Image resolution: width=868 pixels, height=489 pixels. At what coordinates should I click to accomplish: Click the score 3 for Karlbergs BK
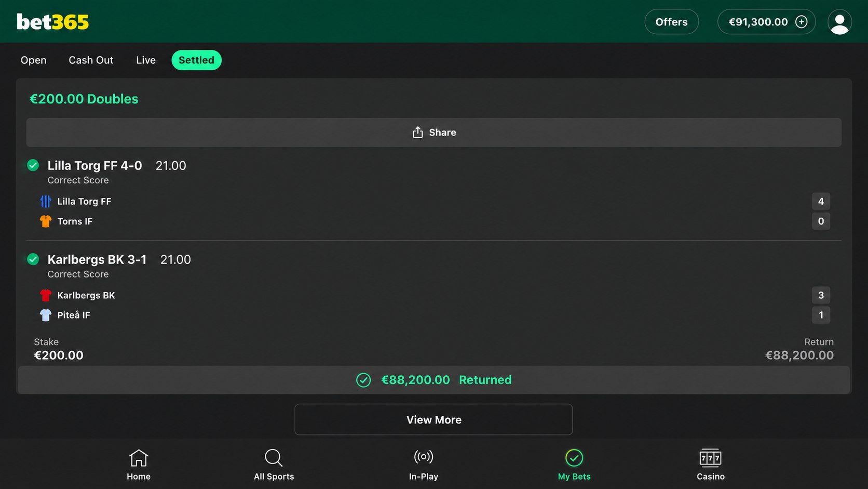(x=821, y=295)
